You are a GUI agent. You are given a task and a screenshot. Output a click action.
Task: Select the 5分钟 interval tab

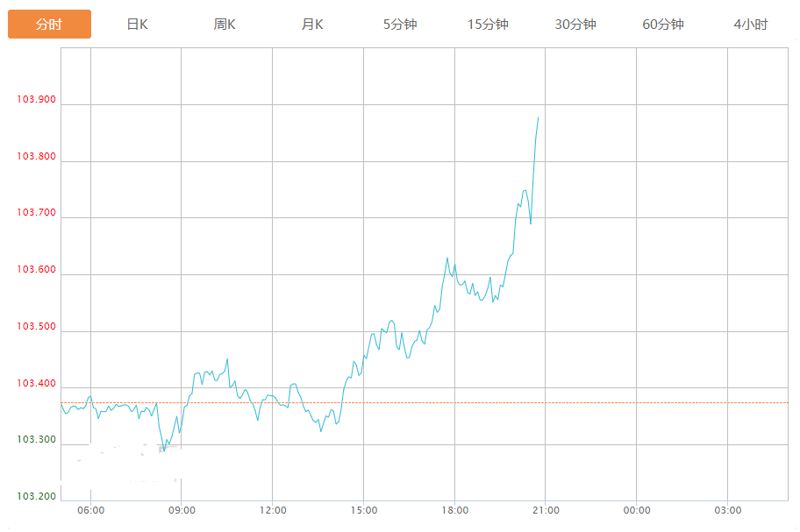click(x=400, y=25)
